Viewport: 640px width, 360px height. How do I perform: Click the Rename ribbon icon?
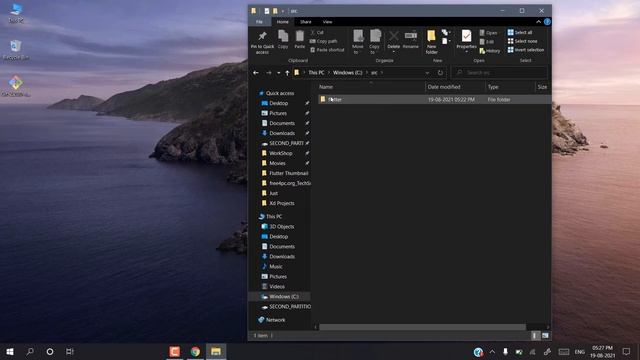(411, 40)
